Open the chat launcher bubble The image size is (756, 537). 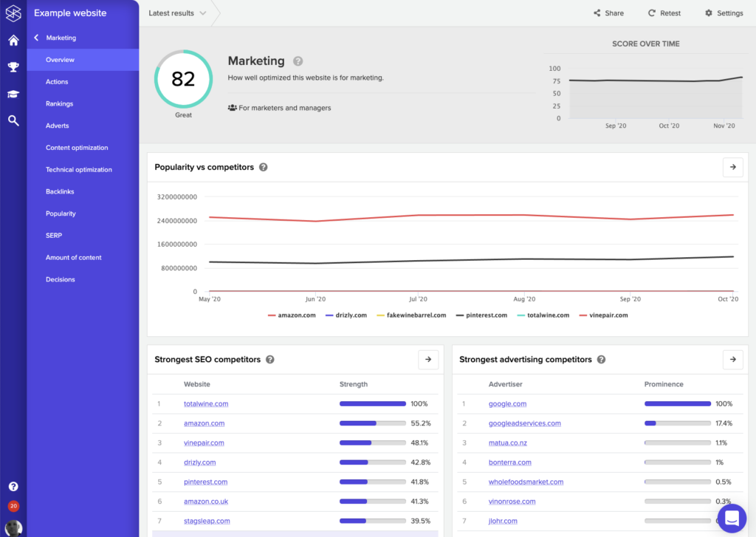(x=732, y=519)
